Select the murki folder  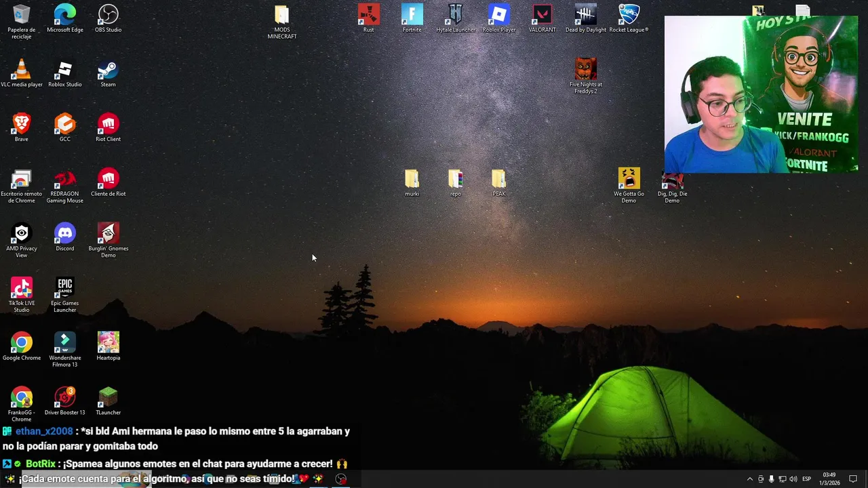412,182
